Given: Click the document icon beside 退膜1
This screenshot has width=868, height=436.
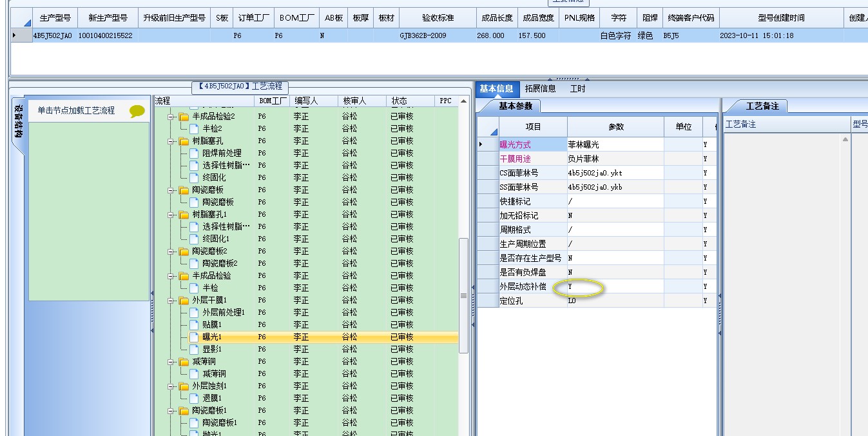Looking at the screenshot, I should click(x=194, y=398).
